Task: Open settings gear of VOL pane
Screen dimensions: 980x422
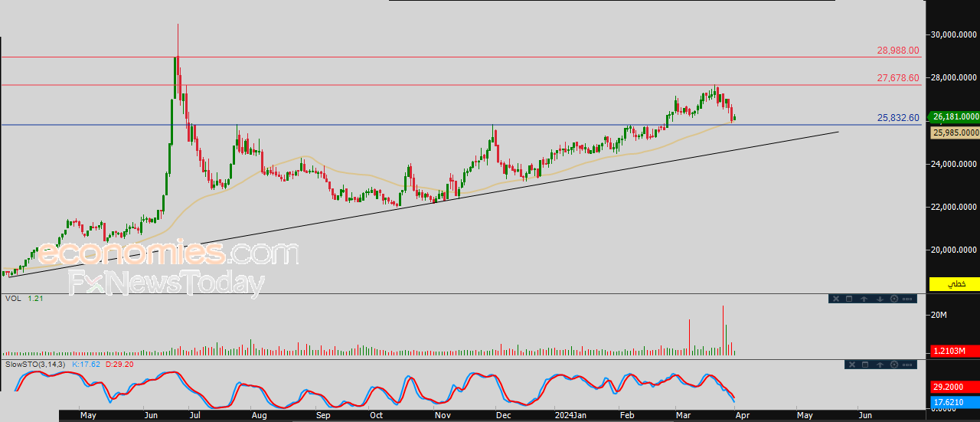Action: pos(894,299)
